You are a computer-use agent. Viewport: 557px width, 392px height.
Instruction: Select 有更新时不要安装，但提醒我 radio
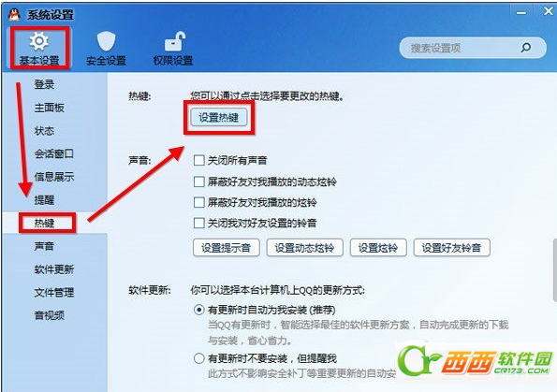pos(198,358)
